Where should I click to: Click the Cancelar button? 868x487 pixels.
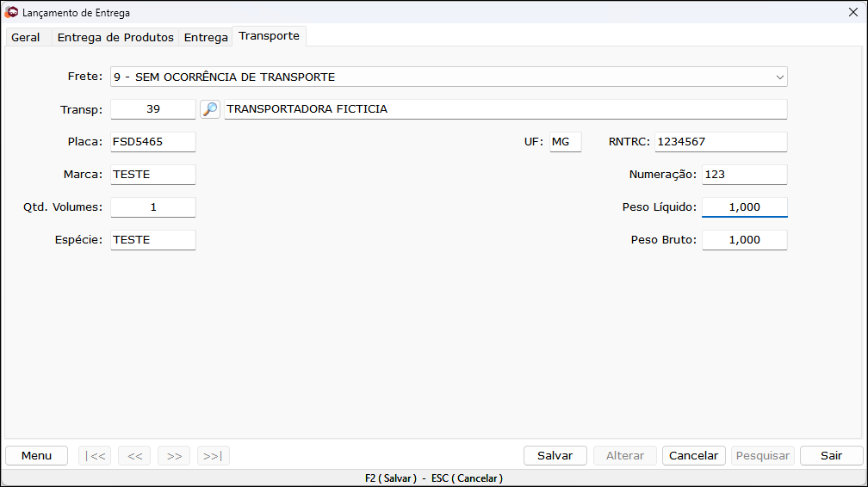(694, 455)
